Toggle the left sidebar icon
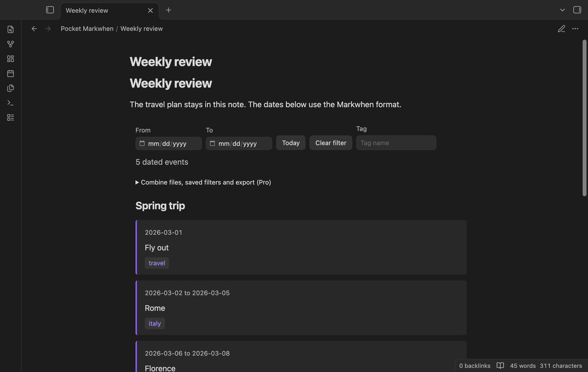 pos(49,10)
